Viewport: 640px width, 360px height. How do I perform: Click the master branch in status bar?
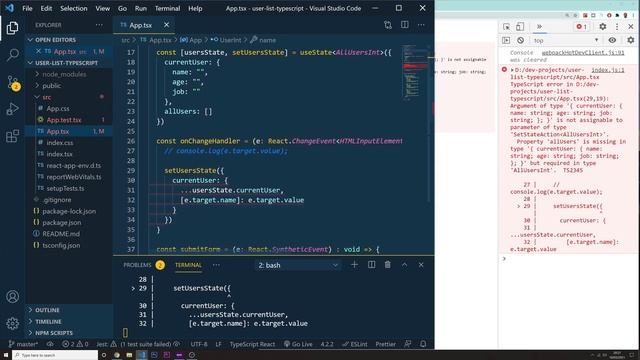point(23,344)
